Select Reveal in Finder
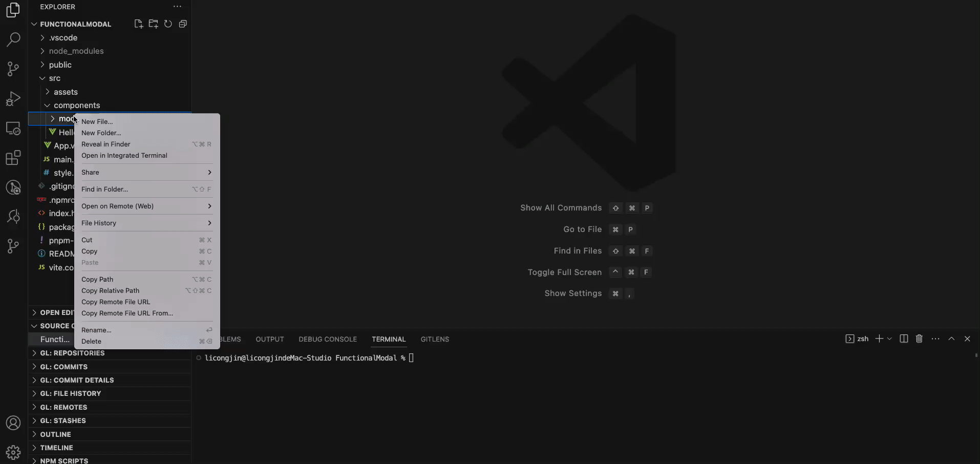This screenshot has height=464, width=980. click(147, 144)
